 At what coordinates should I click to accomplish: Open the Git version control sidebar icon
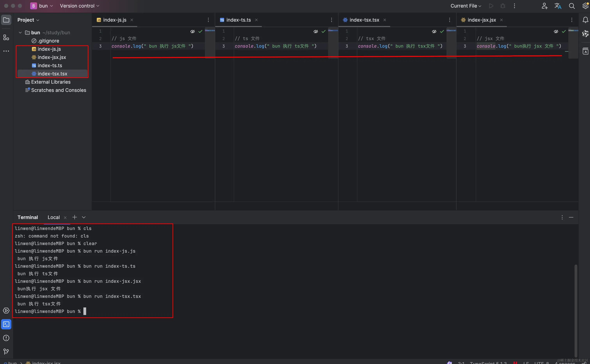[6, 352]
